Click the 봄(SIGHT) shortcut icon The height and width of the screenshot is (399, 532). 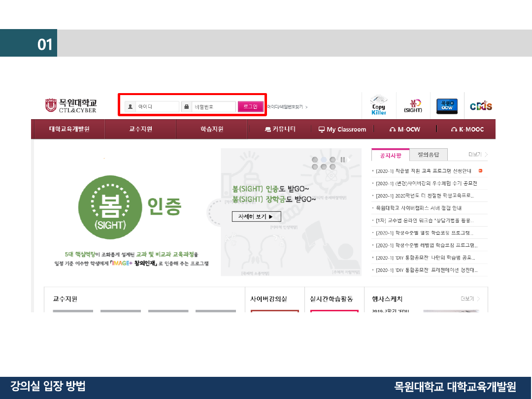(413, 105)
